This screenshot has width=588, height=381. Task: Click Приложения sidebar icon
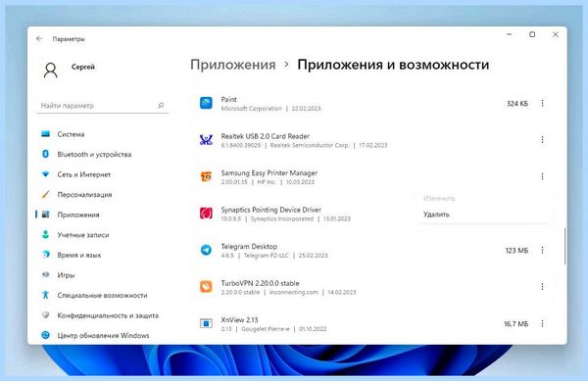pyautogui.click(x=45, y=214)
